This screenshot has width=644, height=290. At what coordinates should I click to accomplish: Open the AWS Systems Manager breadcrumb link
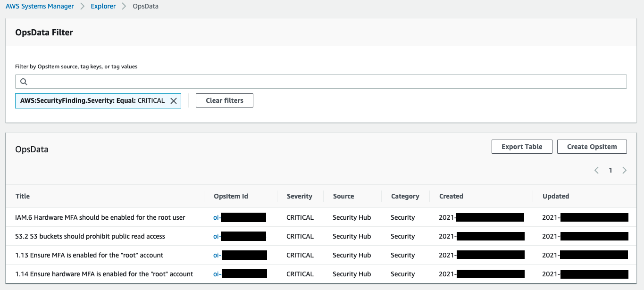point(40,6)
